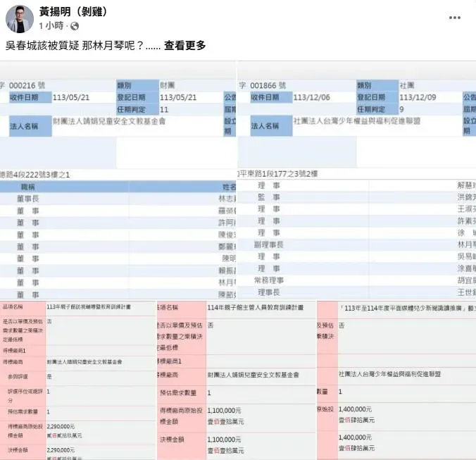Click the 類別 value 社團
Screen dimensions: 476x460
(407, 85)
